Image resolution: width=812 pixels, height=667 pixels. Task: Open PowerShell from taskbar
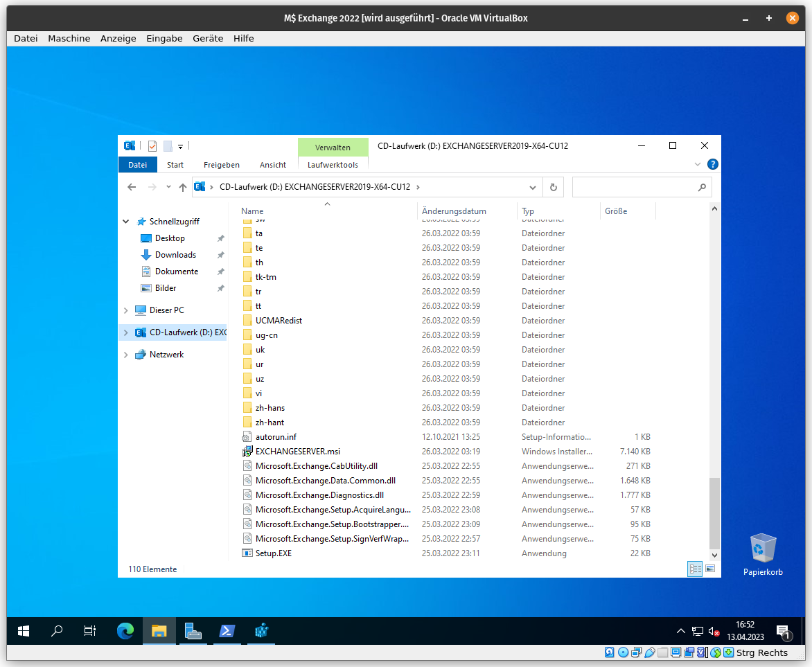[x=227, y=631]
